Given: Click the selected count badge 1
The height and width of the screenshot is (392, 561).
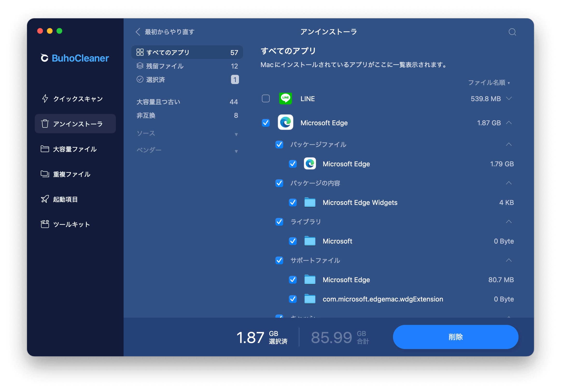Looking at the screenshot, I should (x=235, y=79).
